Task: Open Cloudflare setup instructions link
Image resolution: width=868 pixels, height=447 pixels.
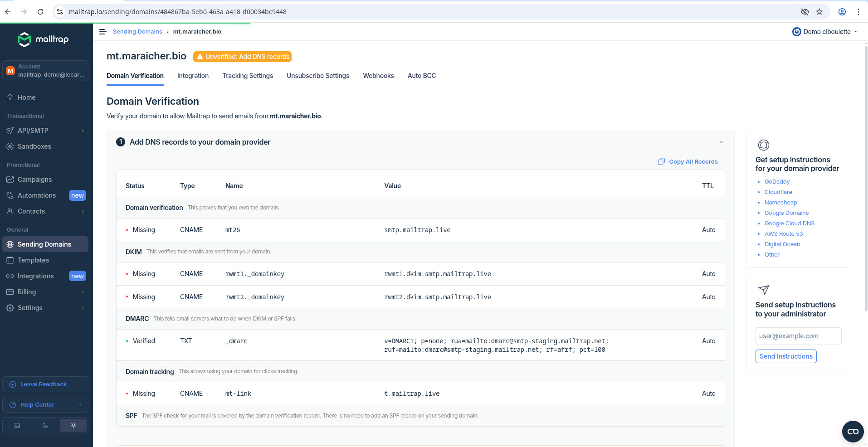Action: click(778, 192)
